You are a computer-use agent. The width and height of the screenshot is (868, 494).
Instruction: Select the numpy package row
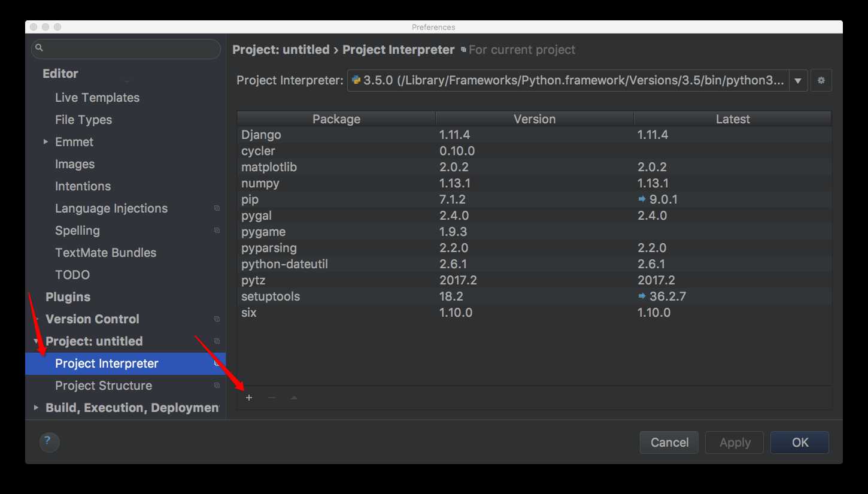534,183
